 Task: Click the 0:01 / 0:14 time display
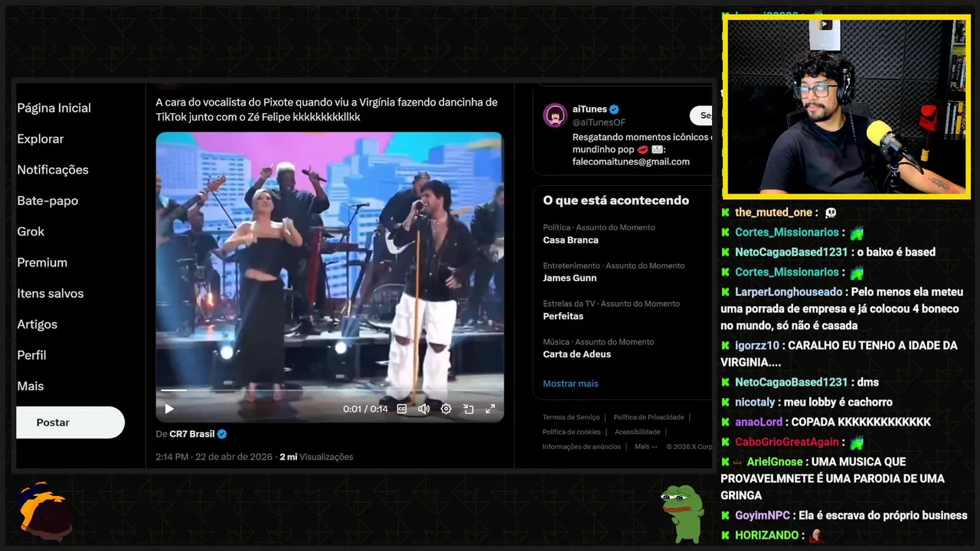[x=365, y=409]
